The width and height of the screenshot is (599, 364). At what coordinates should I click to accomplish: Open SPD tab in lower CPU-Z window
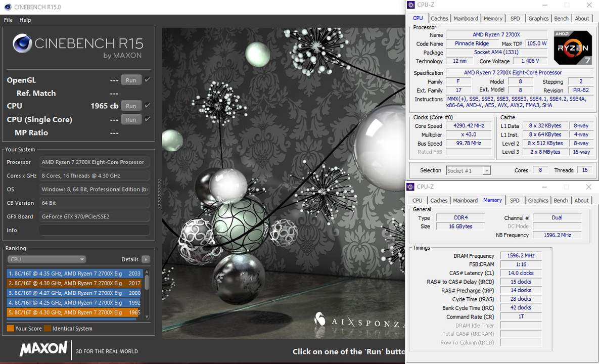[515, 201]
